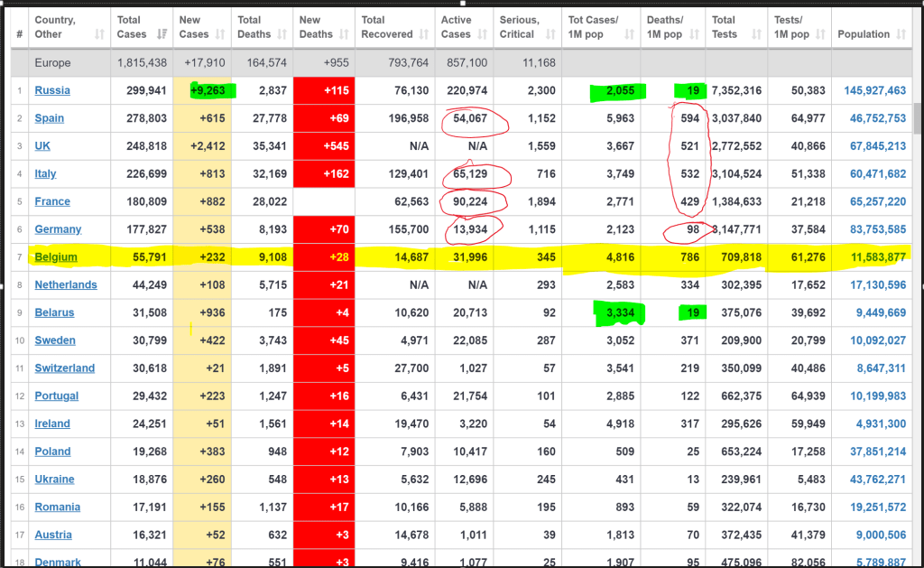Sort by Total Recovered using arrows icon
Viewport: 924px width, 568px height.
[x=424, y=34]
